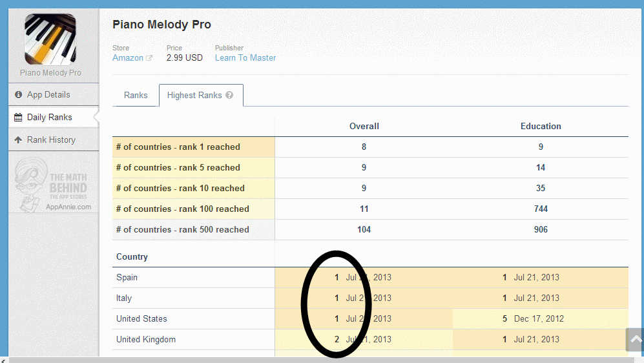Click the Daily Ranks calendar icon

point(19,118)
